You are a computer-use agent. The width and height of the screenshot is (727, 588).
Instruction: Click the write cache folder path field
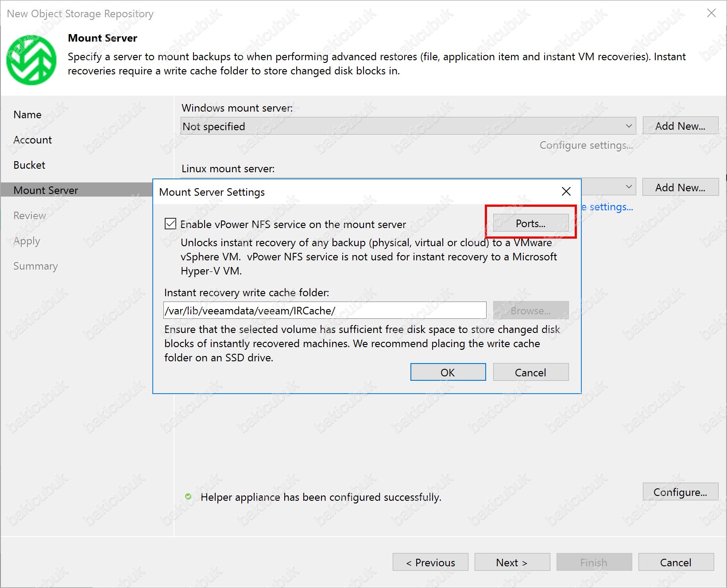325,311
